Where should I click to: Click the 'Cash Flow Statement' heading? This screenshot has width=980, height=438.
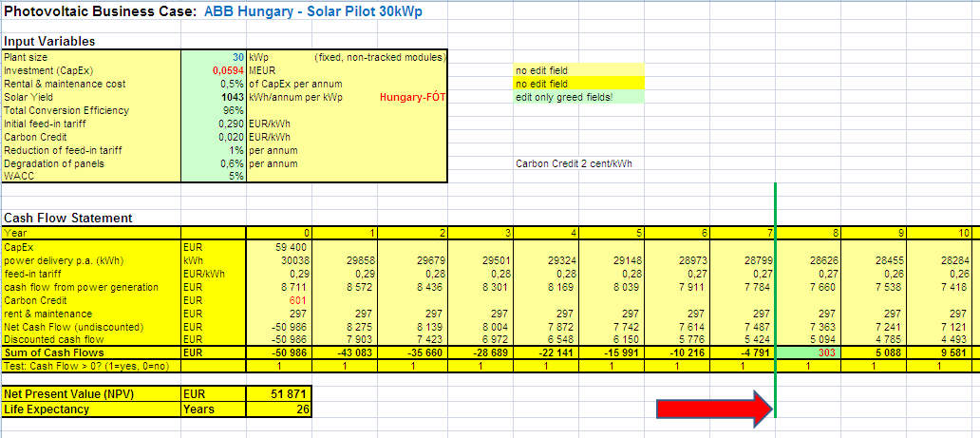pos(67,218)
